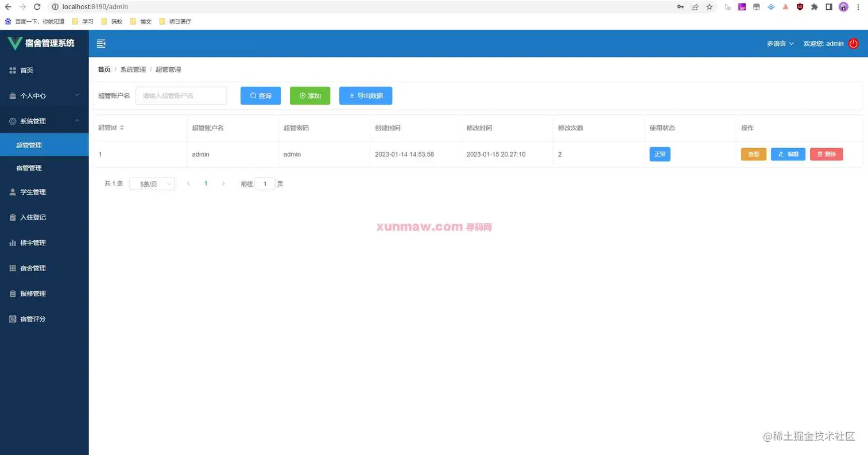Open the 学习 bookmark folder
This screenshot has width=868, height=455.
(83, 21)
